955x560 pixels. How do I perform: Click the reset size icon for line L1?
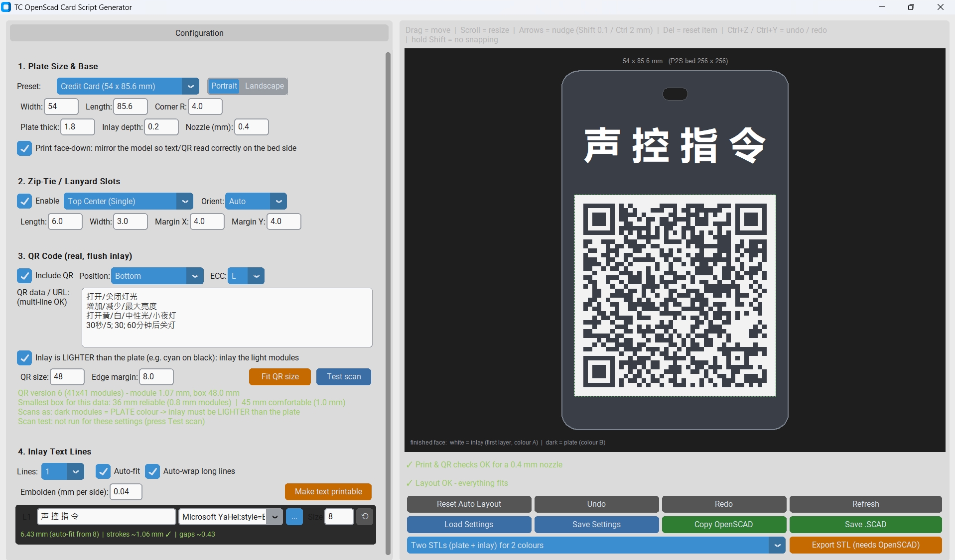tap(365, 517)
